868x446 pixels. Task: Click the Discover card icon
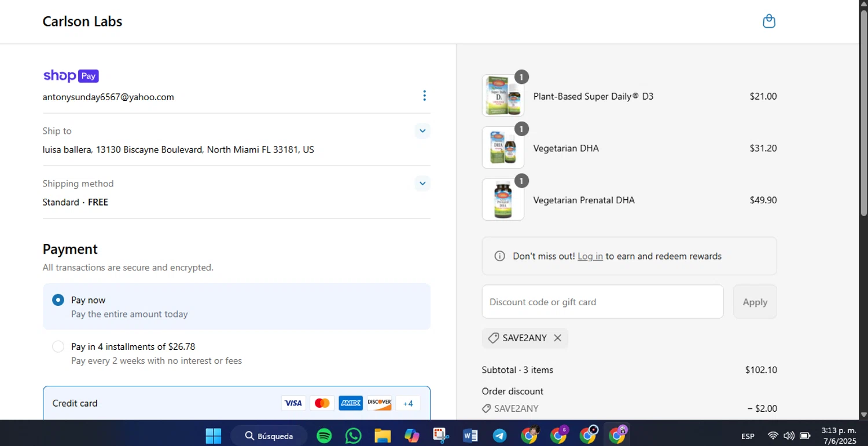(380, 403)
